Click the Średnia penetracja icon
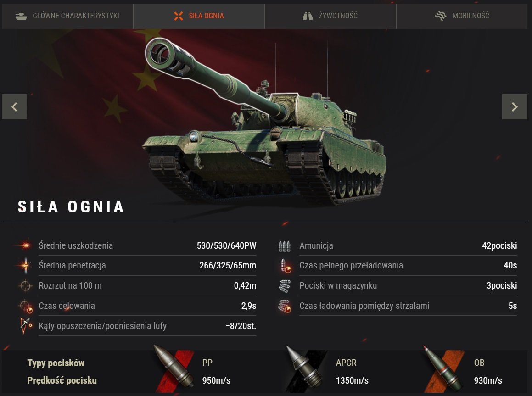This screenshot has width=532, height=396. [x=25, y=265]
